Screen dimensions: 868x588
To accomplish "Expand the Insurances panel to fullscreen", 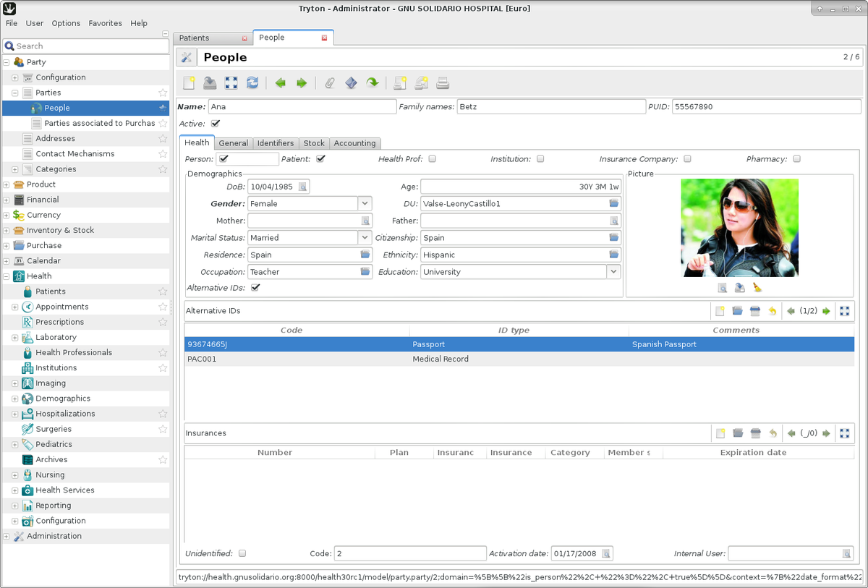I will coord(844,433).
